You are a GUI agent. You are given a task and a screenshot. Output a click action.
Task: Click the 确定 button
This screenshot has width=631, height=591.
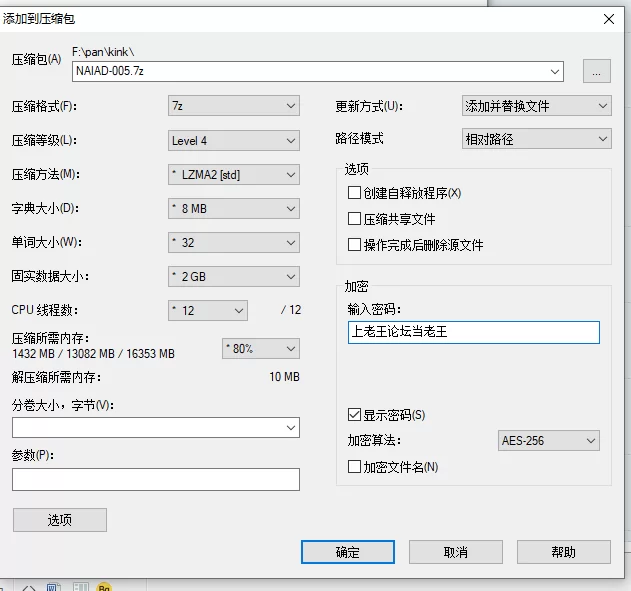pos(347,552)
